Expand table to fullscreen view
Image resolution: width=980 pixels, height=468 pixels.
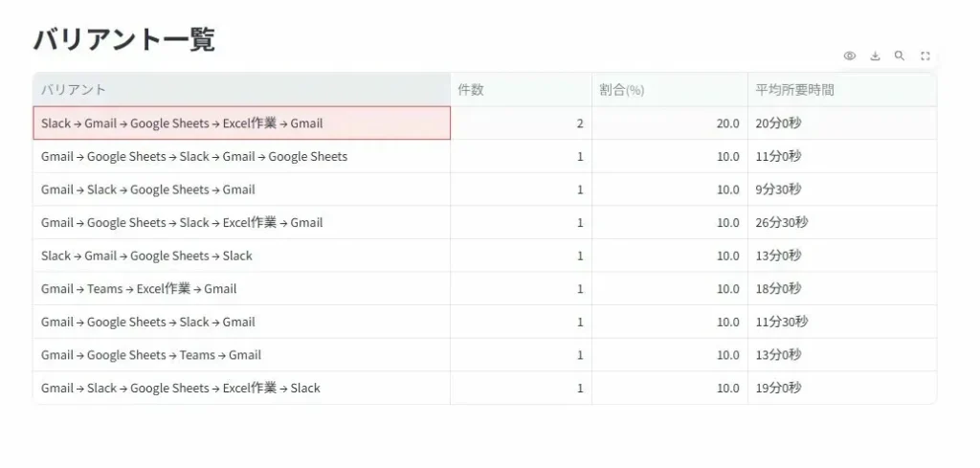click(925, 56)
